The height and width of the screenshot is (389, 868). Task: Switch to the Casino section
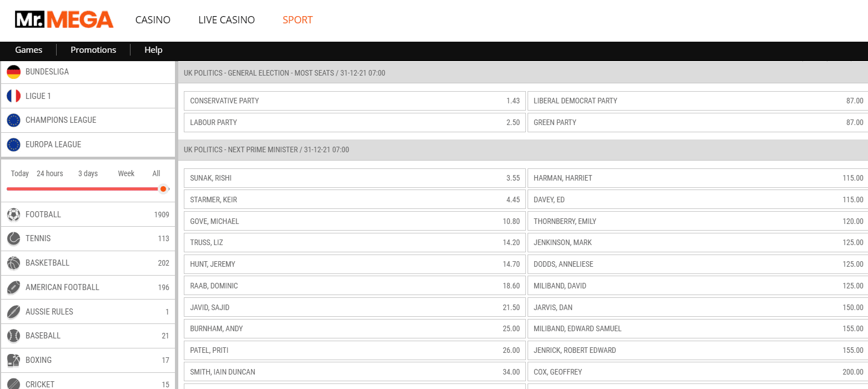(x=153, y=20)
